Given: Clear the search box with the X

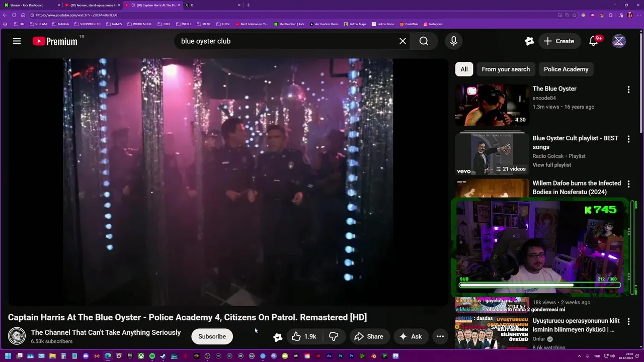Looking at the screenshot, I should (403, 41).
